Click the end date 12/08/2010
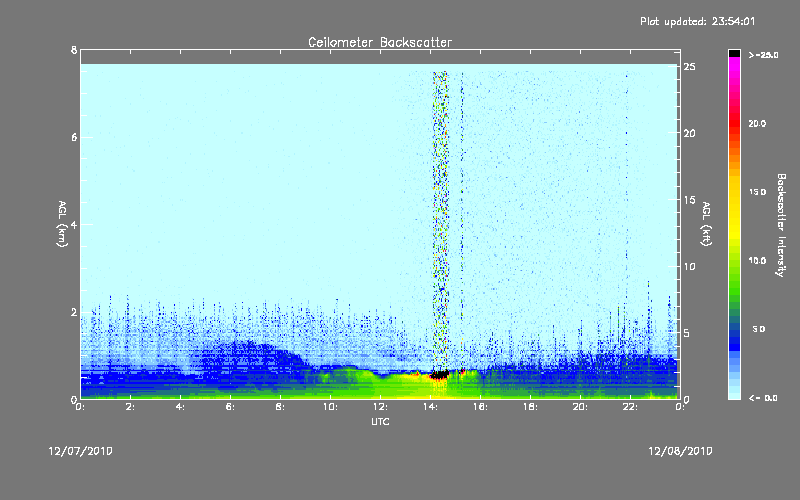The height and width of the screenshot is (500, 800). (x=680, y=451)
